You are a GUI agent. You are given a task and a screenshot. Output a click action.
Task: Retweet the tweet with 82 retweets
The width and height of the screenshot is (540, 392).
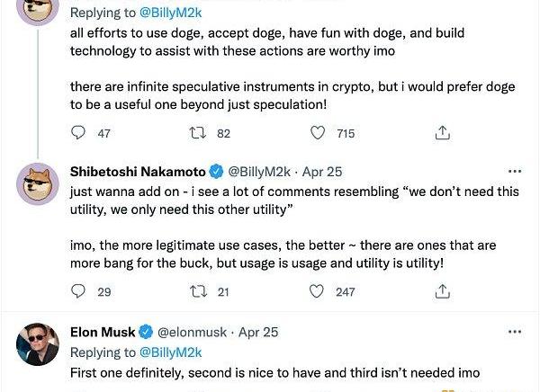tap(202, 133)
